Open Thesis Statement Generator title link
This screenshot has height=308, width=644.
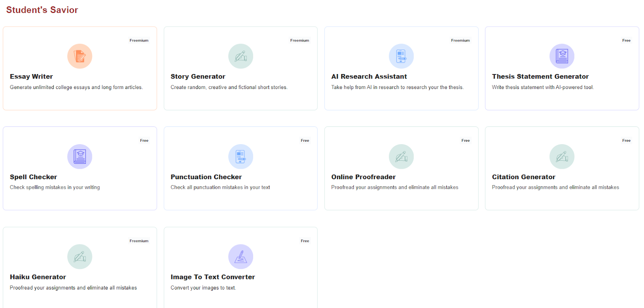tap(540, 76)
